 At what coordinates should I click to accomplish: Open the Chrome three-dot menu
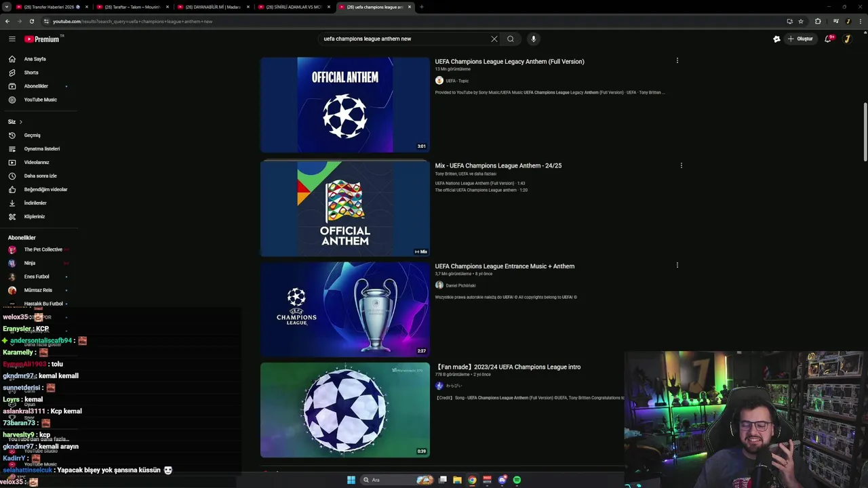coord(861,21)
